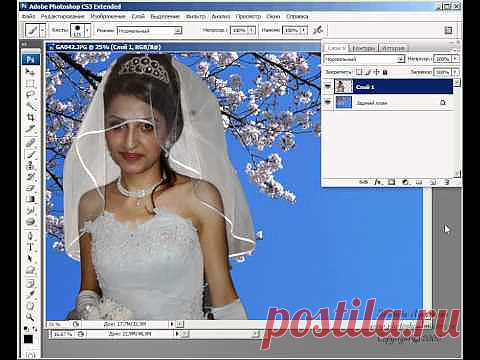Viewport: 480px width, 360px height.
Task: Open brush opacity slider arrow
Action: [252, 30]
